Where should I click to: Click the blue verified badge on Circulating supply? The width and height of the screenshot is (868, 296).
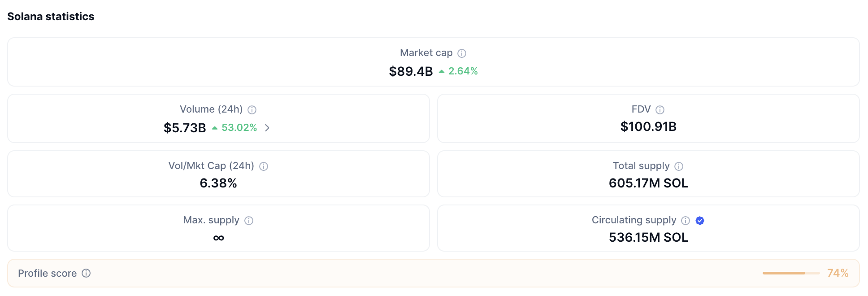coord(700,221)
